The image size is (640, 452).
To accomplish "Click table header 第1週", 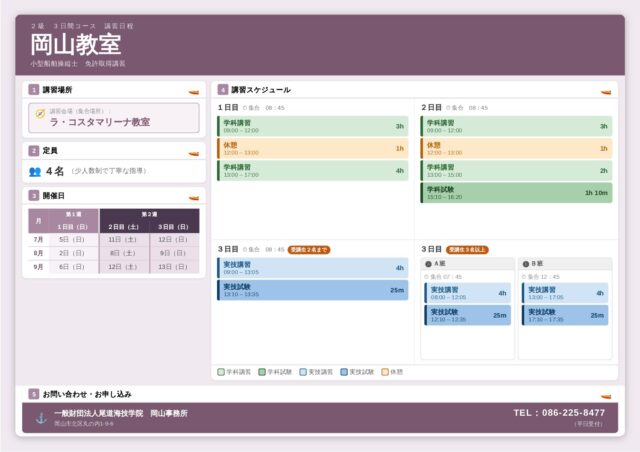I will point(74,214).
